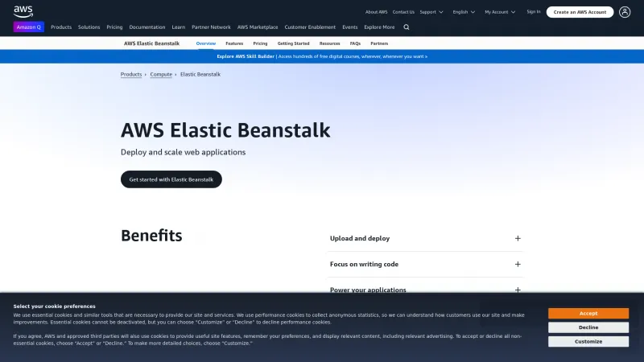Expand the Power your applications section
Screen dimensions: 644x362
coord(426,290)
